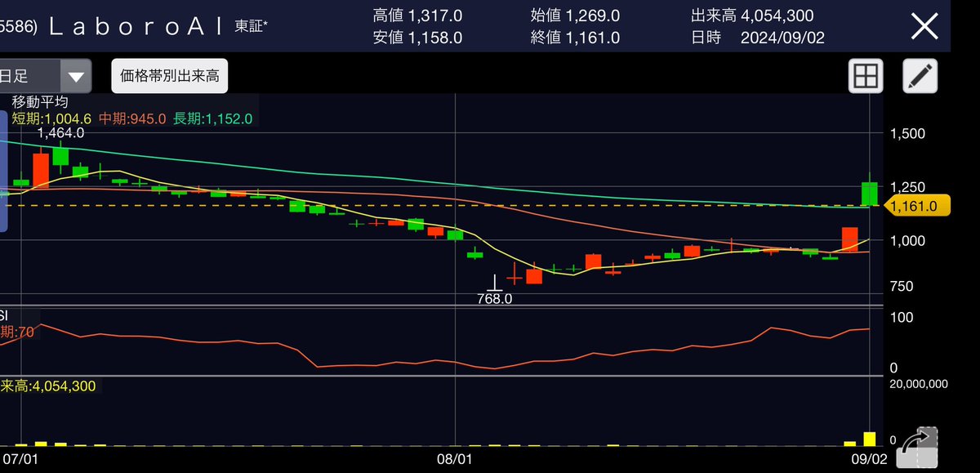Viewport: 980px width, 473px height.
Task: Open the four-pane grid layout icon
Action: coord(866,77)
